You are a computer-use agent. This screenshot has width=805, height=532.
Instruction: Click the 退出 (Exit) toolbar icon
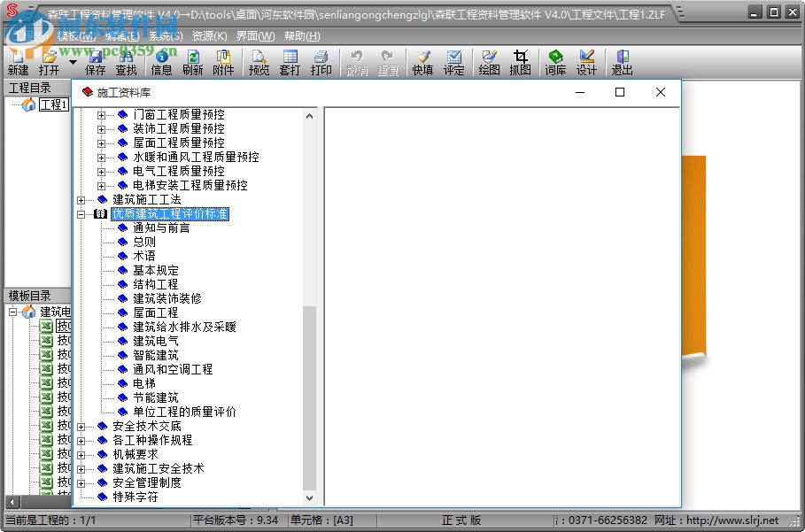pyautogui.click(x=622, y=63)
